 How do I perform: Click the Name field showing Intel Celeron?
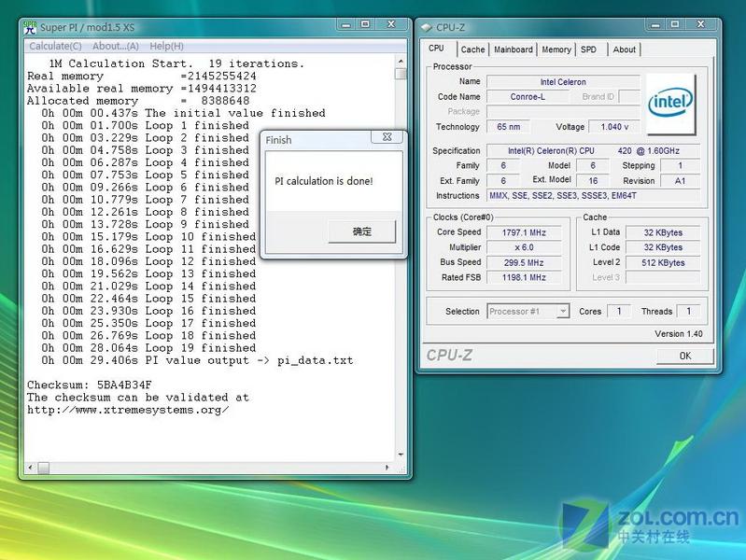[x=563, y=82]
